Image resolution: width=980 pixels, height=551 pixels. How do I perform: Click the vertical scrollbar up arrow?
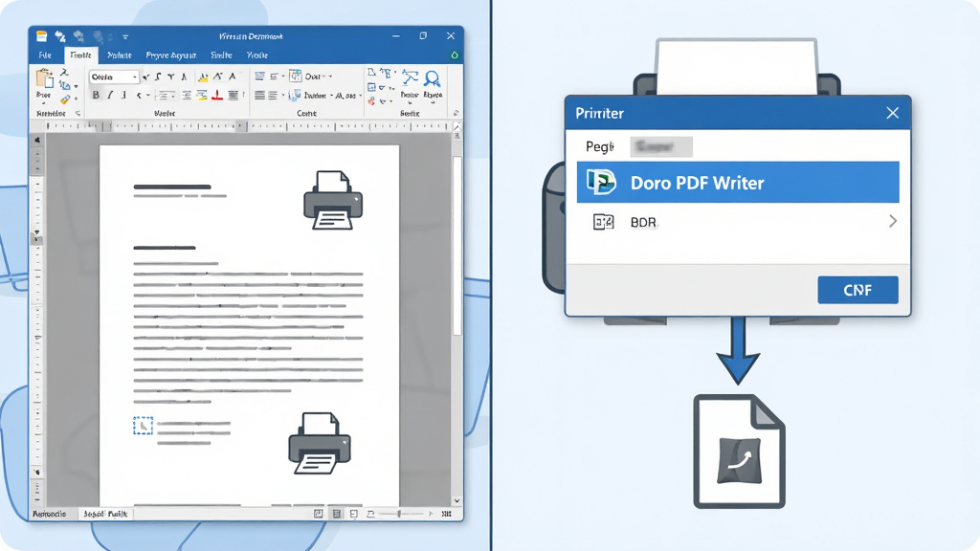(457, 127)
